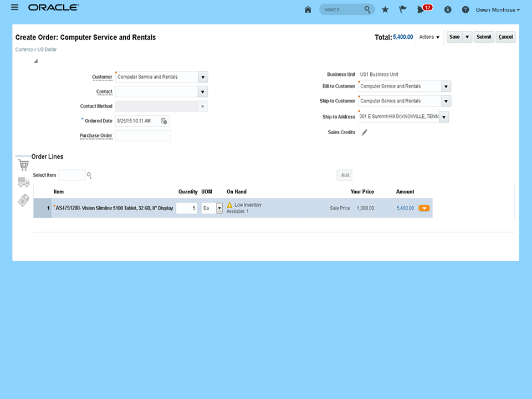Image resolution: width=532 pixels, height=399 pixels.
Task: Expand the Customer dropdown
Action: coord(203,77)
